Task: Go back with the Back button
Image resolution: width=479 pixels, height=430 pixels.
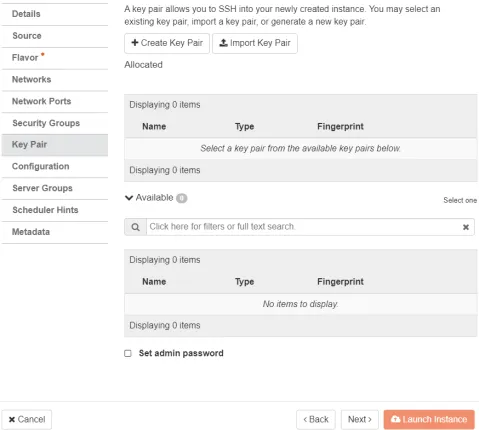Action: click(316, 419)
